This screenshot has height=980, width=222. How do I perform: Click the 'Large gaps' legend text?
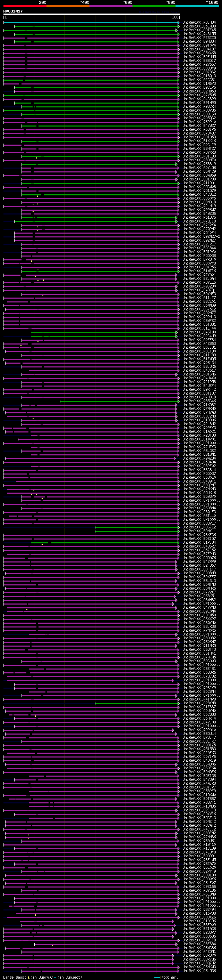(15, 977)
